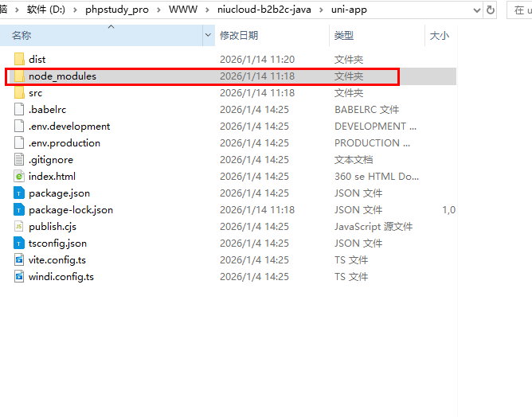Click dist's date 2026/1/14 11:20
The image size is (532, 417).
[x=257, y=60]
